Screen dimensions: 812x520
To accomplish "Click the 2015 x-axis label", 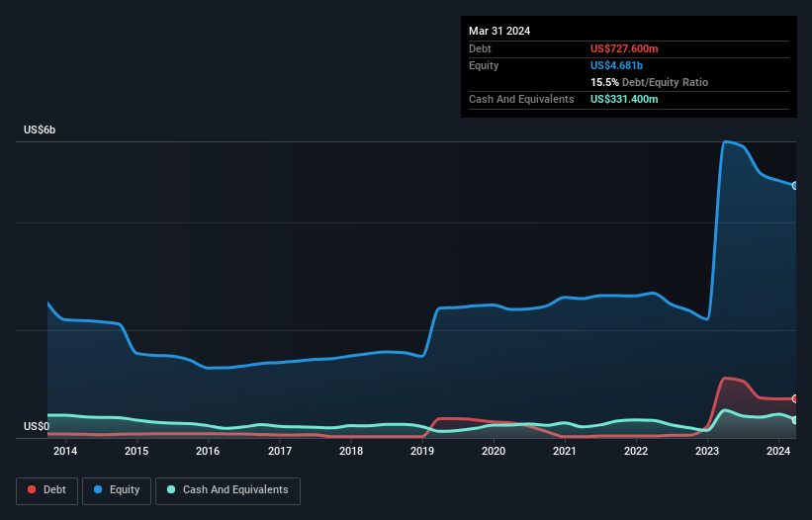I will [136, 451].
